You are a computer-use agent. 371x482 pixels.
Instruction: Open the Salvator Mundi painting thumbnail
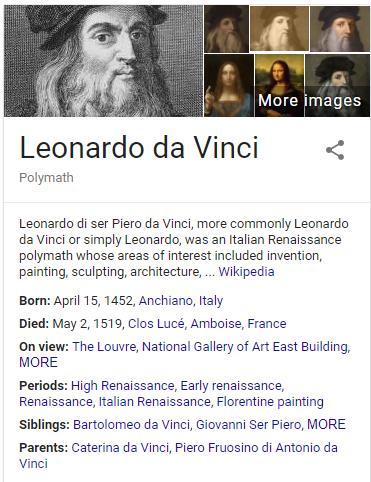[229, 85]
